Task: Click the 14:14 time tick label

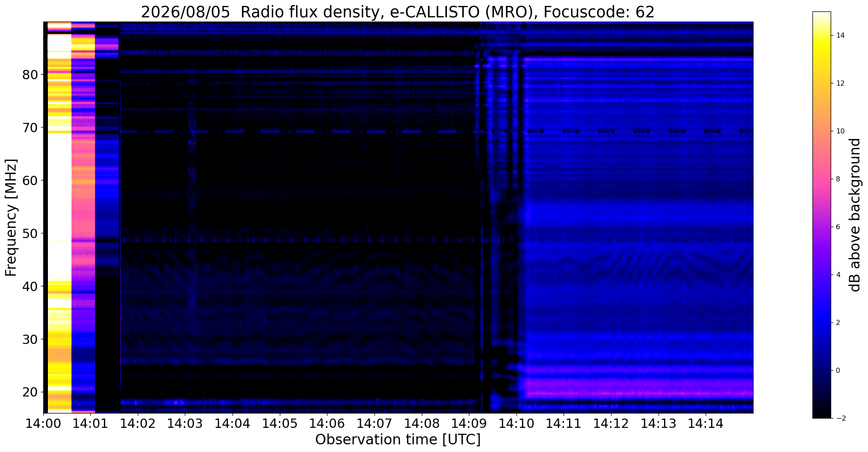Action: [x=706, y=423]
